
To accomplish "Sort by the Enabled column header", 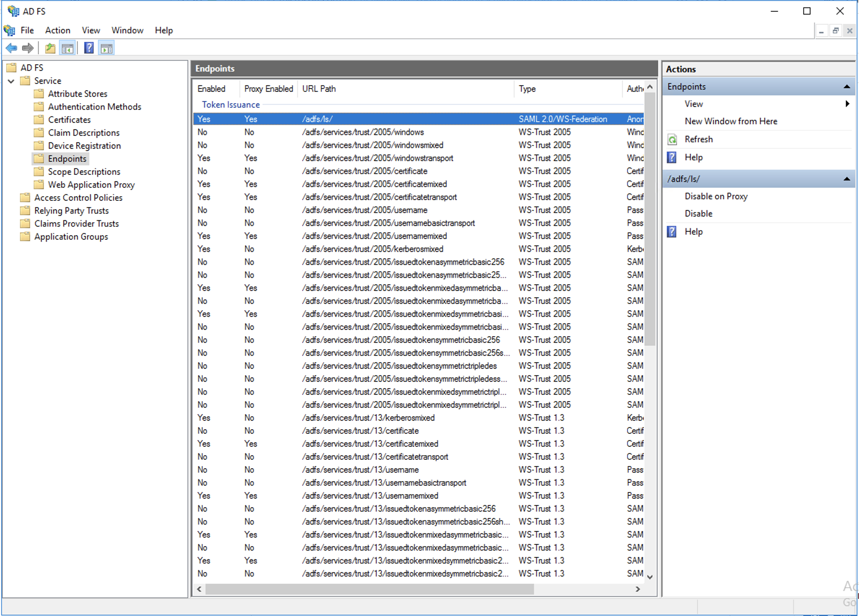I will pos(216,89).
